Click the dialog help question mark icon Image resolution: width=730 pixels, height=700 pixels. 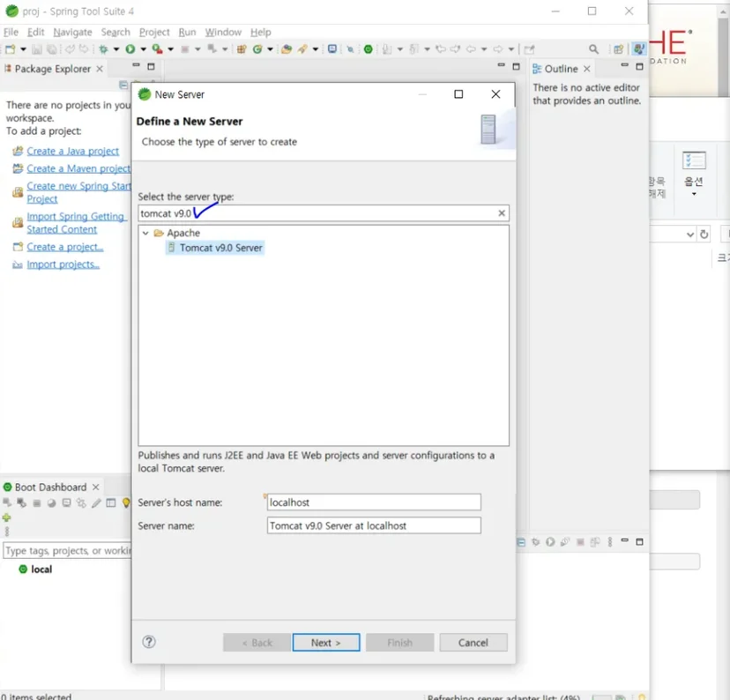pyautogui.click(x=149, y=642)
